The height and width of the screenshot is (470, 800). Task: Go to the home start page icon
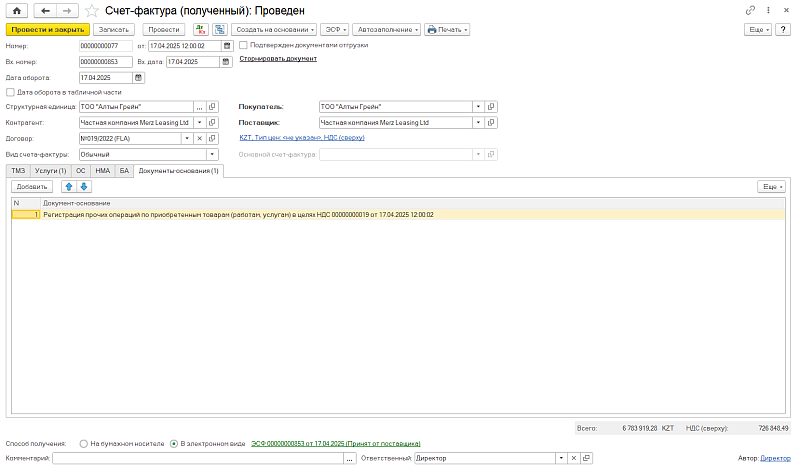tap(16, 11)
